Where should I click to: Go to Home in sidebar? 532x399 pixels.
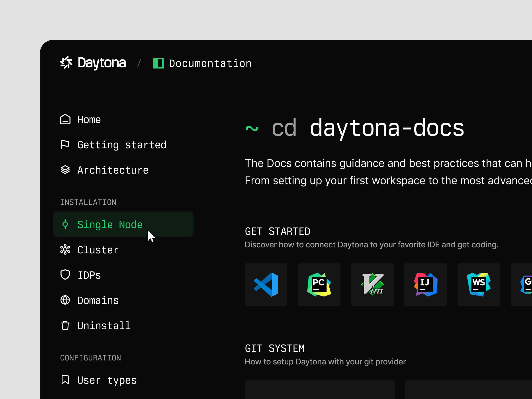(x=89, y=119)
